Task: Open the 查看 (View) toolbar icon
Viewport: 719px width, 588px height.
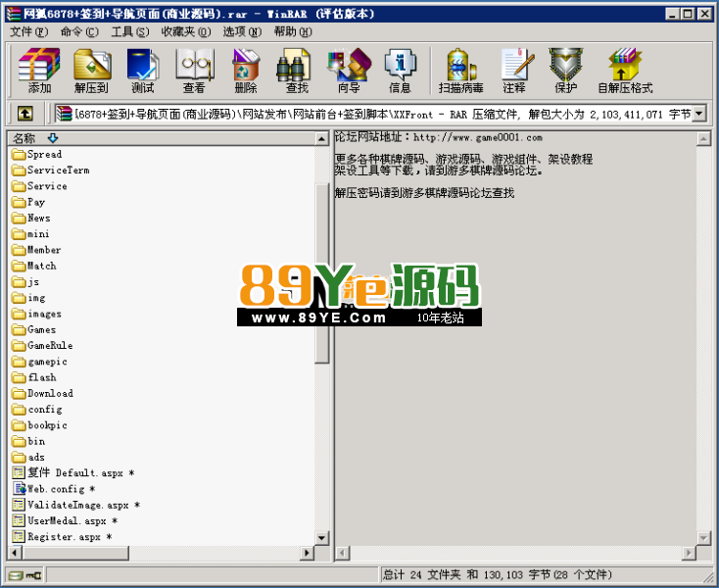Action: 194,71
